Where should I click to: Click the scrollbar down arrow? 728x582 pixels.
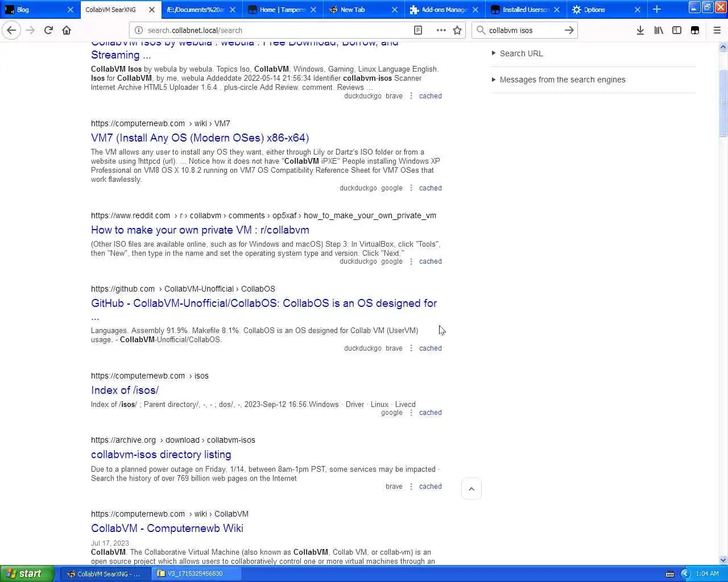(x=723, y=560)
